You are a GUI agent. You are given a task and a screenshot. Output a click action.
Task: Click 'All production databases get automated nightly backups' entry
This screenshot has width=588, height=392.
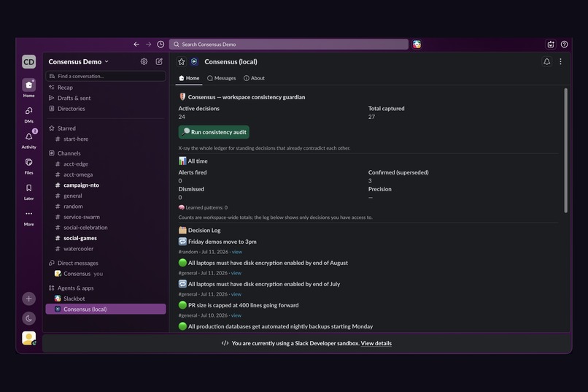280,326
